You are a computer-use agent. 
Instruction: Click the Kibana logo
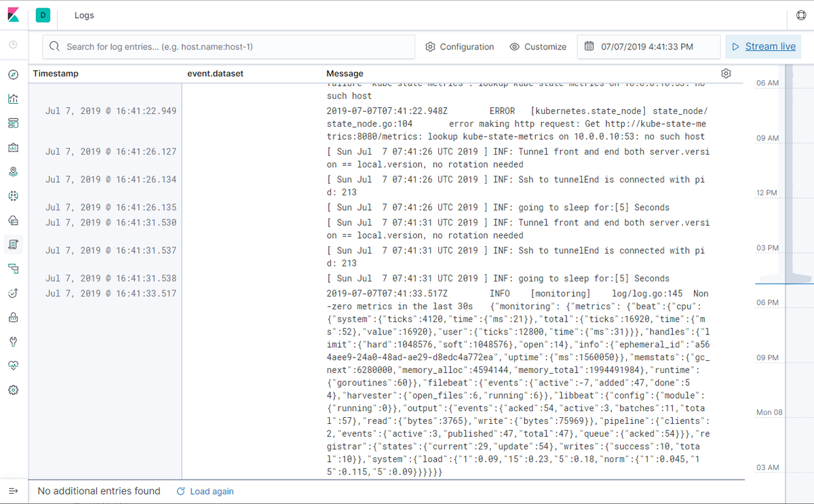[14, 15]
